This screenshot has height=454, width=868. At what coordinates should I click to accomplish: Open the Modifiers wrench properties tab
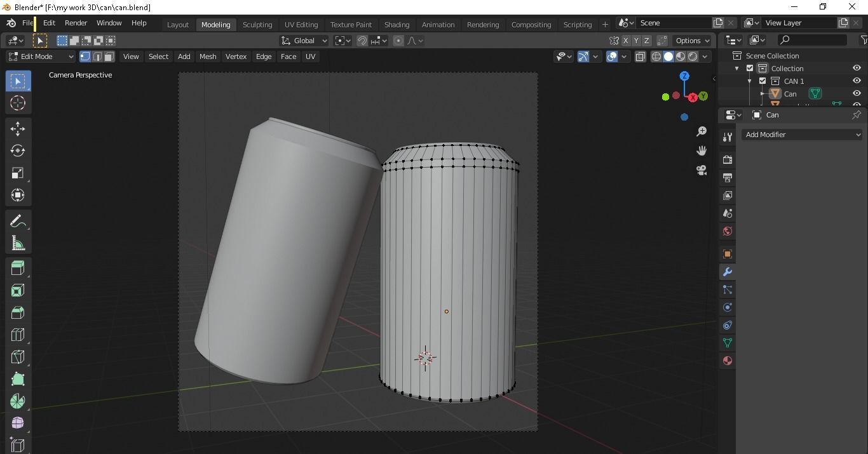[x=728, y=272]
